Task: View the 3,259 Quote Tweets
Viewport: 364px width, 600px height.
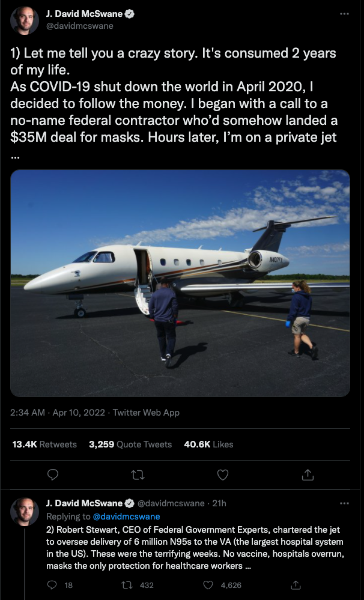Action: tap(130, 444)
